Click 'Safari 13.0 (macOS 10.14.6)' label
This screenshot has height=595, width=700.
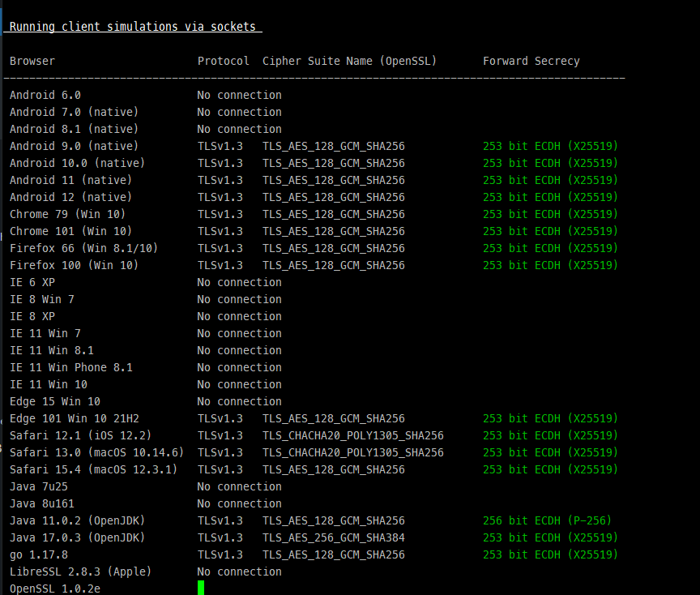(97, 452)
